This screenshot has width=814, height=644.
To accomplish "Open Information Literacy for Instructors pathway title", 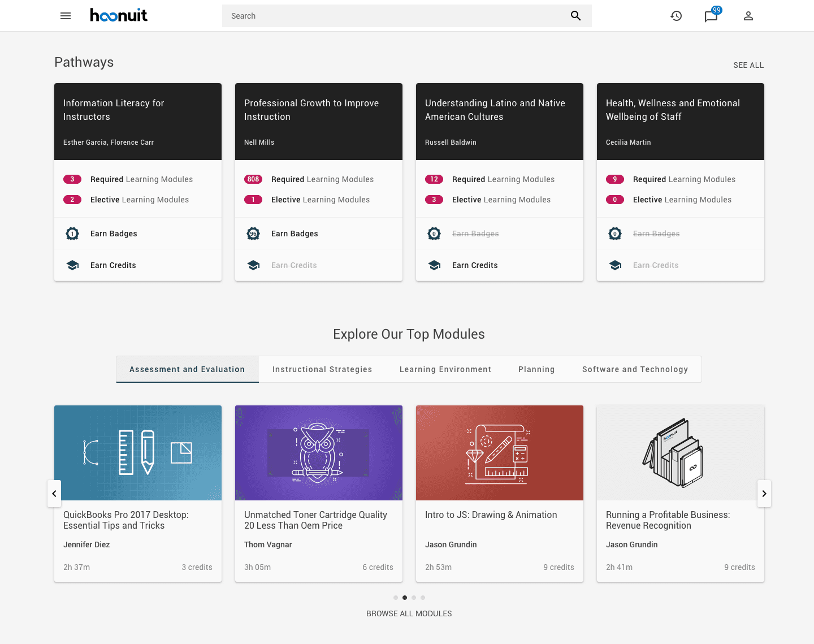I will point(114,110).
